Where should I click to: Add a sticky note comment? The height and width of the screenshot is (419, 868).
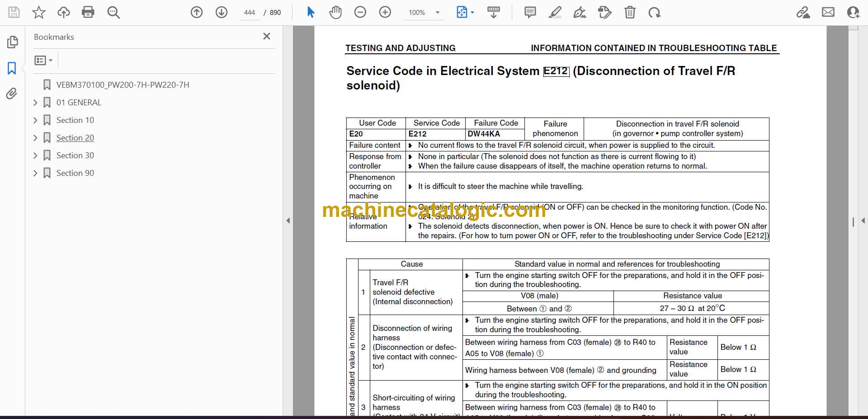pos(530,12)
